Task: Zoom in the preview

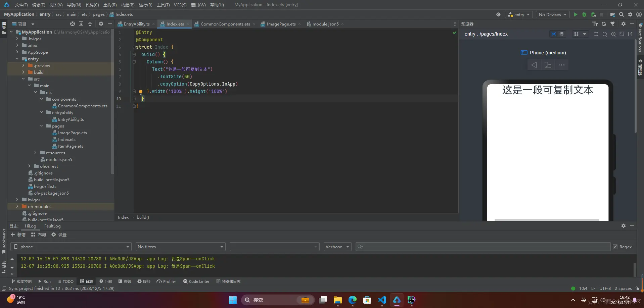Action: 613,34
